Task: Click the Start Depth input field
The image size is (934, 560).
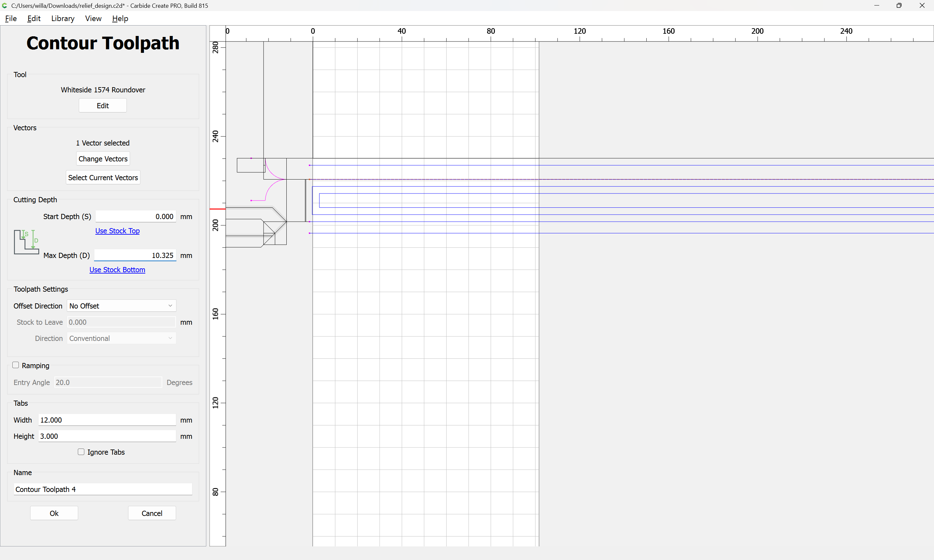Action: pos(136,216)
